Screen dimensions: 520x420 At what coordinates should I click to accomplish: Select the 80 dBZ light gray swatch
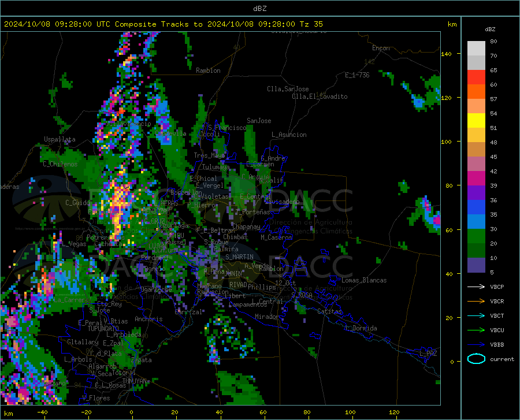476,49
